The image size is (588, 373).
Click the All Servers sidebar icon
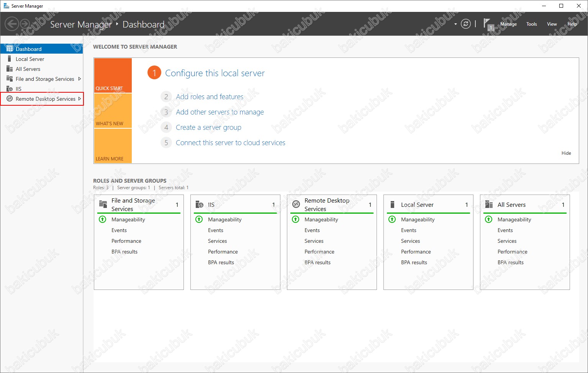(x=10, y=69)
